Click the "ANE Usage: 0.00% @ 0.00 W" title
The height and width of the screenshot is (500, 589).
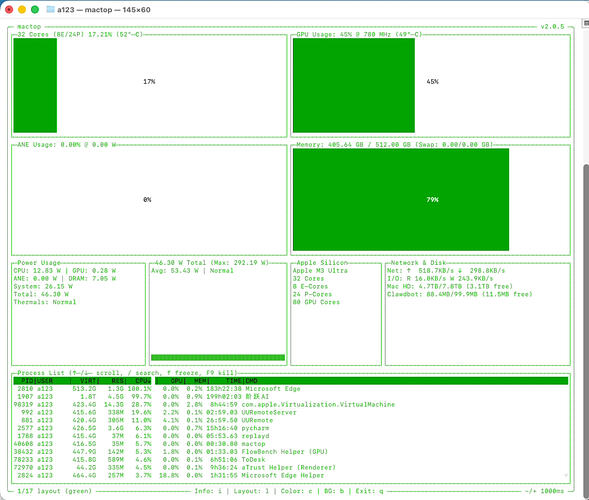(66, 145)
